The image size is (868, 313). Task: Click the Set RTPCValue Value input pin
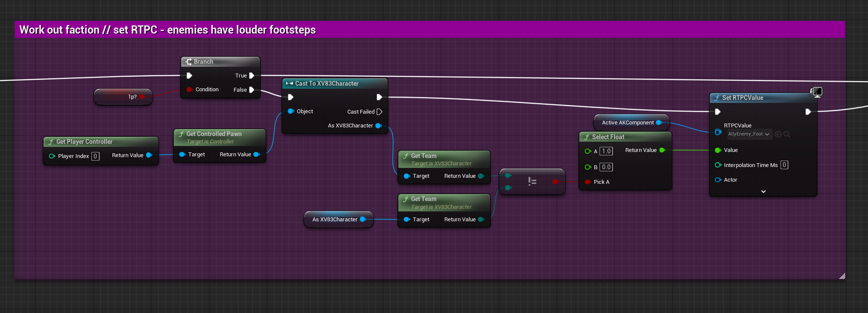point(718,150)
